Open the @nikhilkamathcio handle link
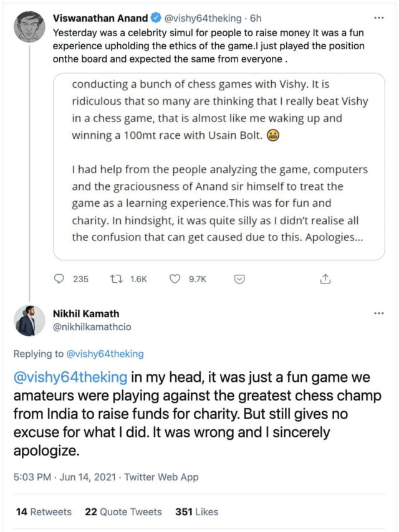Screen dimensions: 399x532 (x=92, y=326)
